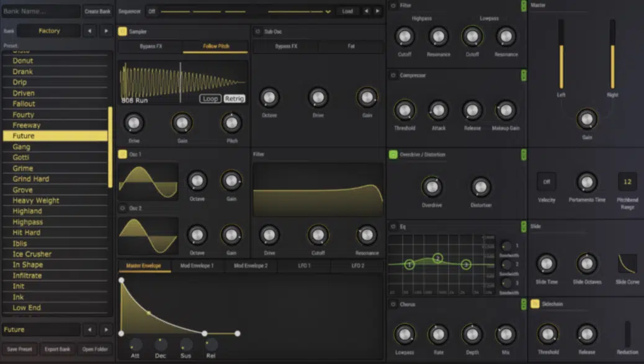Click the Filter module reorder handle
This screenshot has width=644, height=364.
tap(524, 6)
